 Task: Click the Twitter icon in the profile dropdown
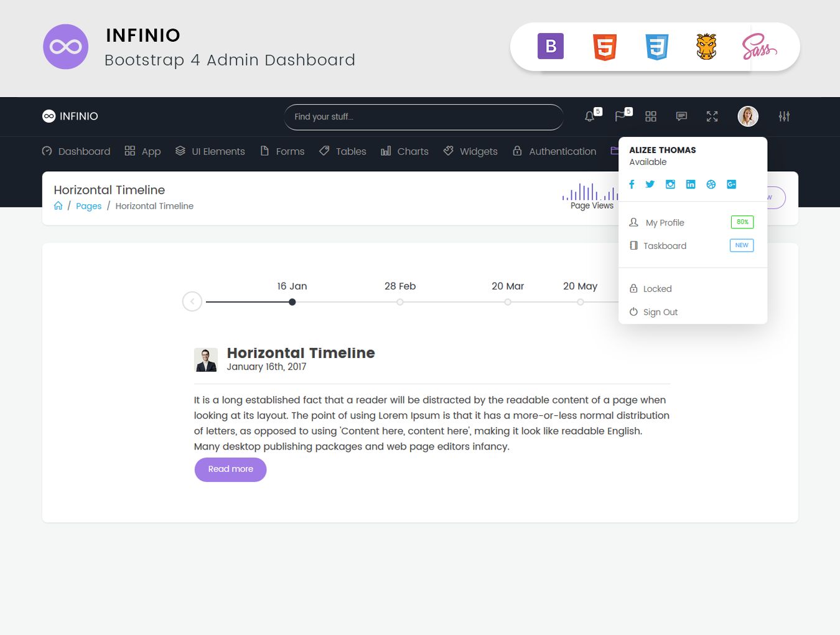pos(650,184)
